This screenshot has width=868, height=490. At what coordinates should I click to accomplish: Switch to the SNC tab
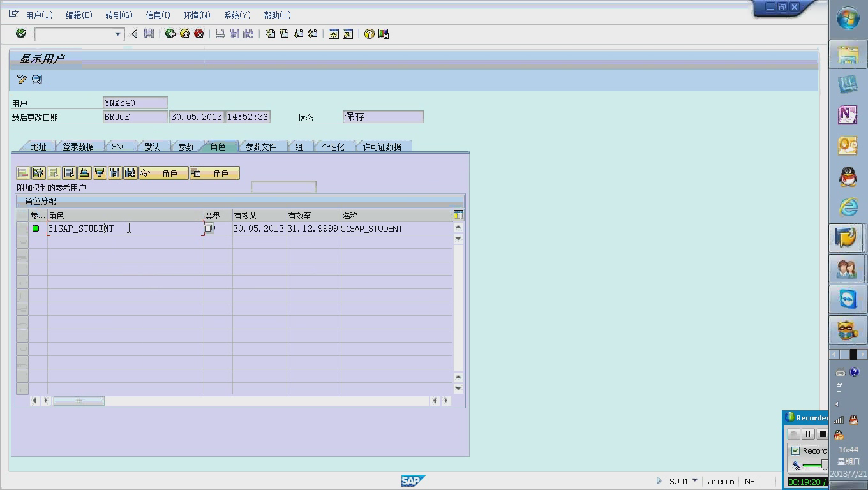point(119,147)
